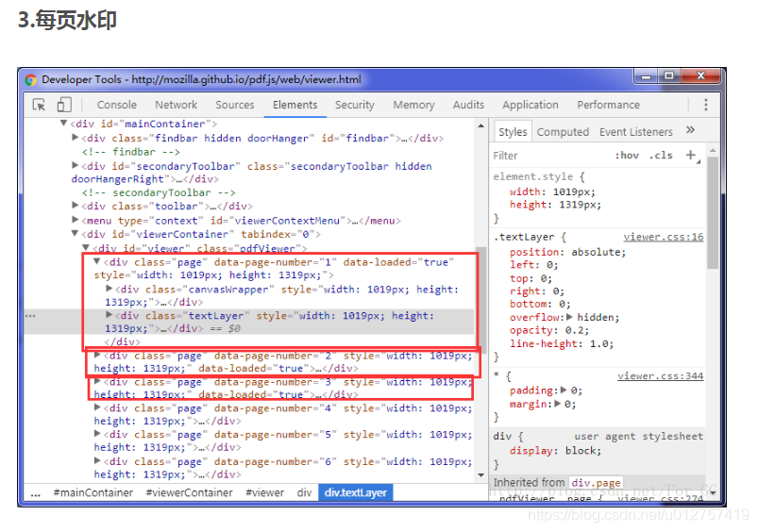Focus the styles Filter input field
758x532 pixels.
[x=548, y=156]
